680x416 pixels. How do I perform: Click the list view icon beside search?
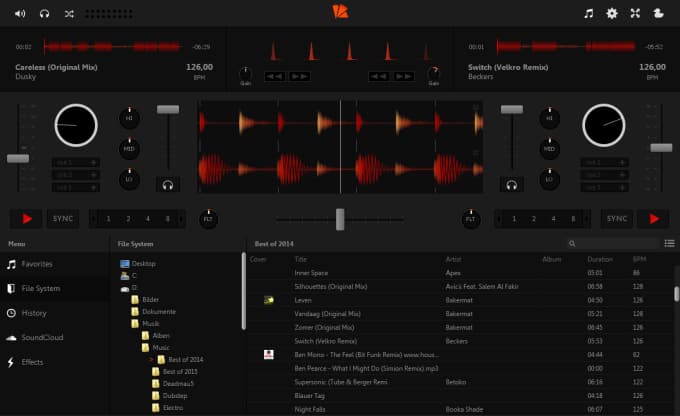click(x=669, y=243)
